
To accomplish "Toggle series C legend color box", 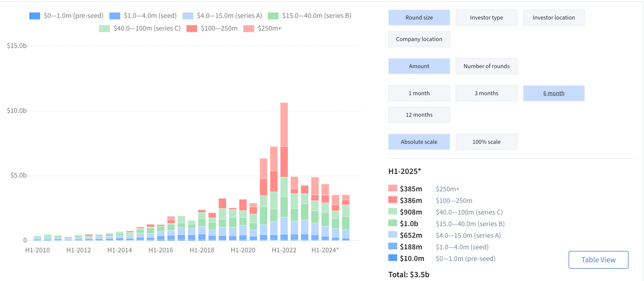I will point(104,29).
